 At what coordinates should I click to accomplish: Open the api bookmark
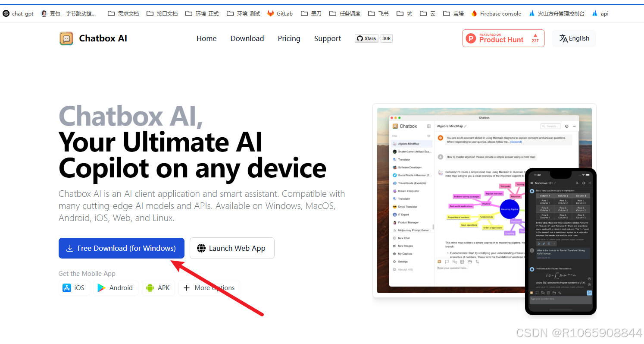tap(600, 13)
